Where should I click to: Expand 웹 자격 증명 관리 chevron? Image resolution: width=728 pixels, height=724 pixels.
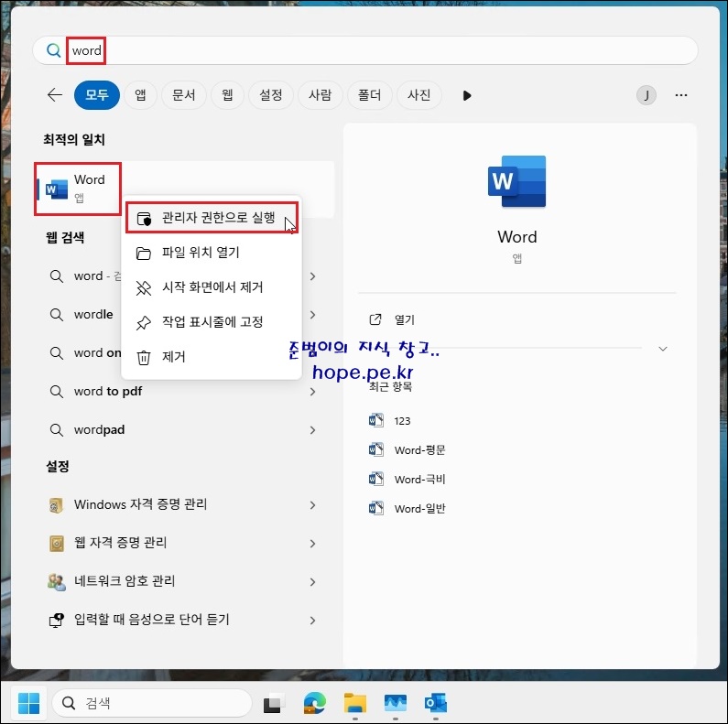point(313,544)
